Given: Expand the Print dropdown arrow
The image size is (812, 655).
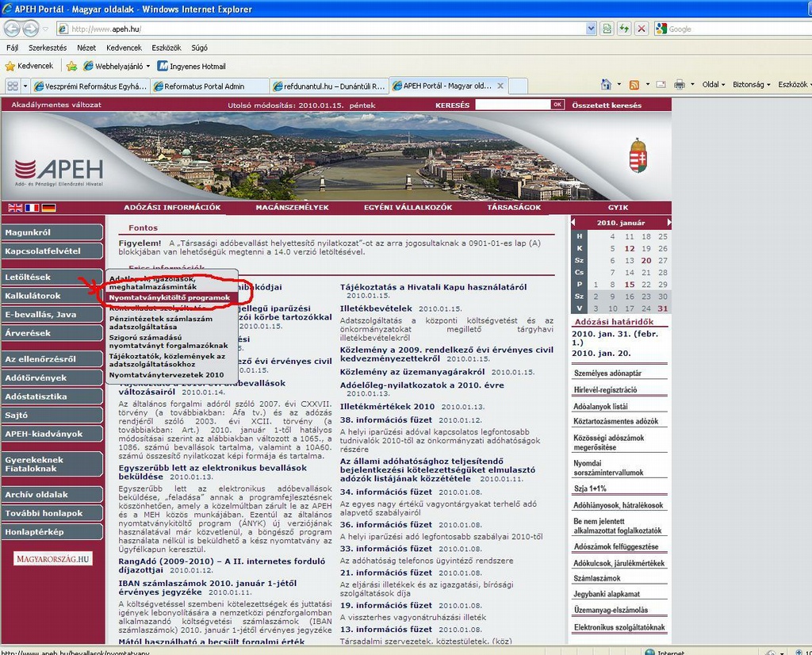Looking at the screenshot, I should point(692,84).
